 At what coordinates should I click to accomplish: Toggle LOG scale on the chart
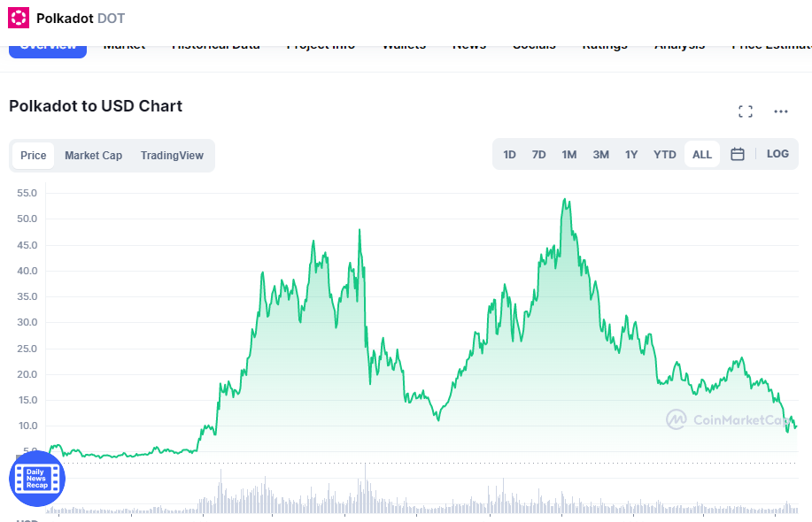coord(777,153)
